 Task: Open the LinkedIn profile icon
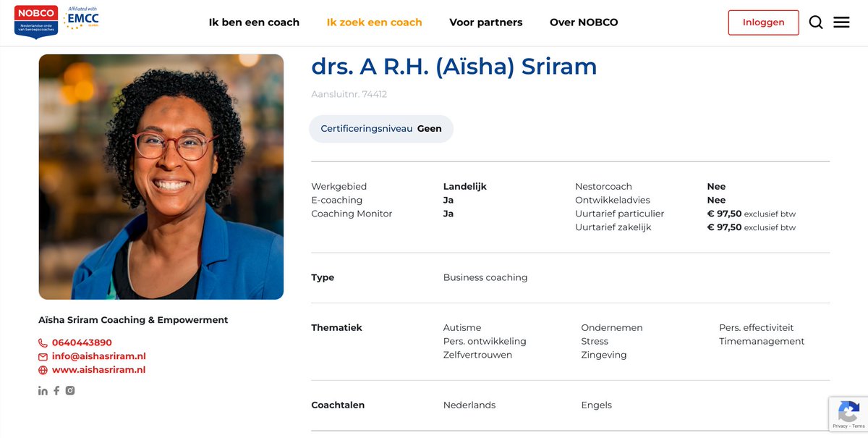pos(43,391)
